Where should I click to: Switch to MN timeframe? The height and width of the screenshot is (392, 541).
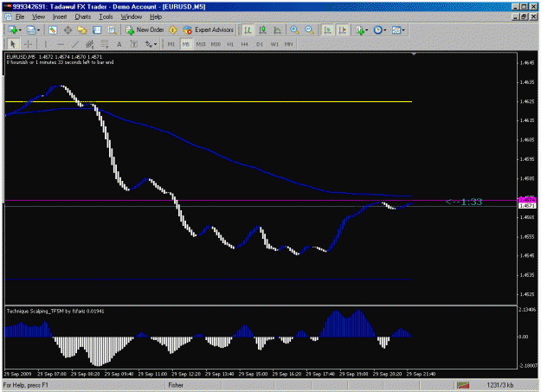click(289, 44)
